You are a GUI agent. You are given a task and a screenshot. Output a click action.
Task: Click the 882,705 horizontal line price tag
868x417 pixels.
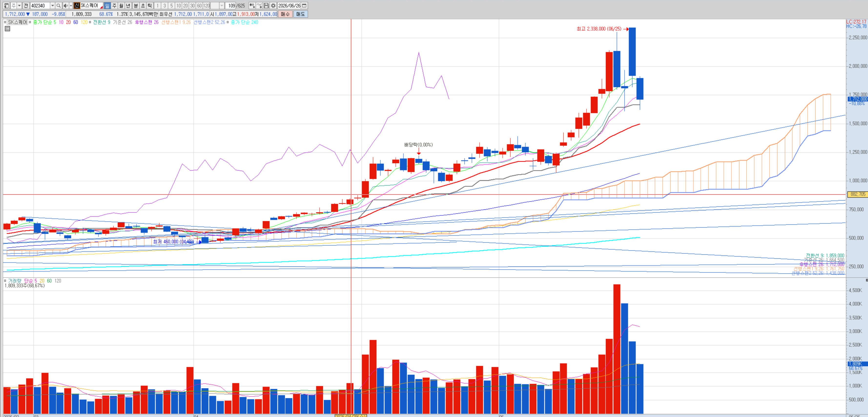[x=858, y=194]
